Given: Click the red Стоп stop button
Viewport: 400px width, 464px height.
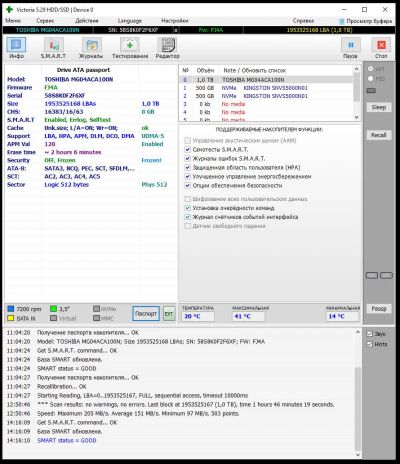Looking at the screenshot, I should (381, 48).
